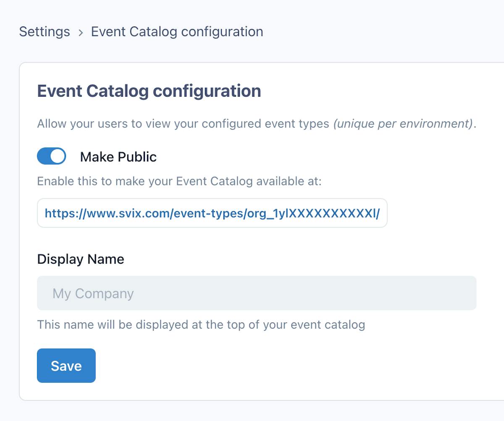
Task: Select the Event Catalog configuration breadcrumb
Action: pyautogui.click(x=176, y=32)
